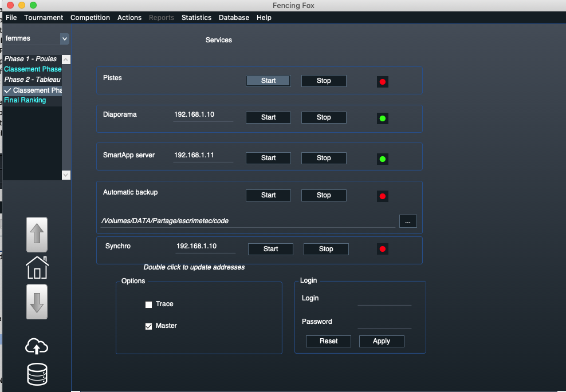566x392 pixels.
Task: Open the Tournament menu
Action: pos(44,18)
